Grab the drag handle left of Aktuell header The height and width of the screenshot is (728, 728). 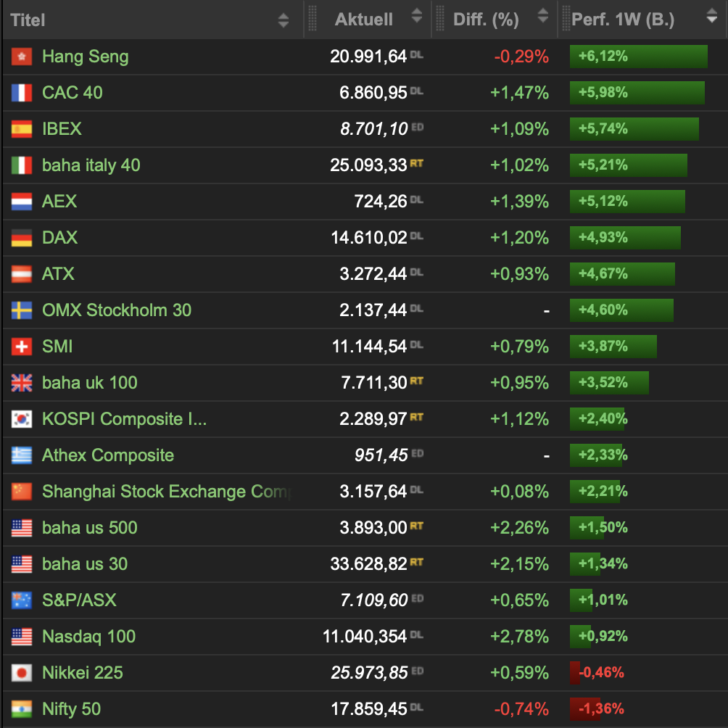(x=313, y=19)
